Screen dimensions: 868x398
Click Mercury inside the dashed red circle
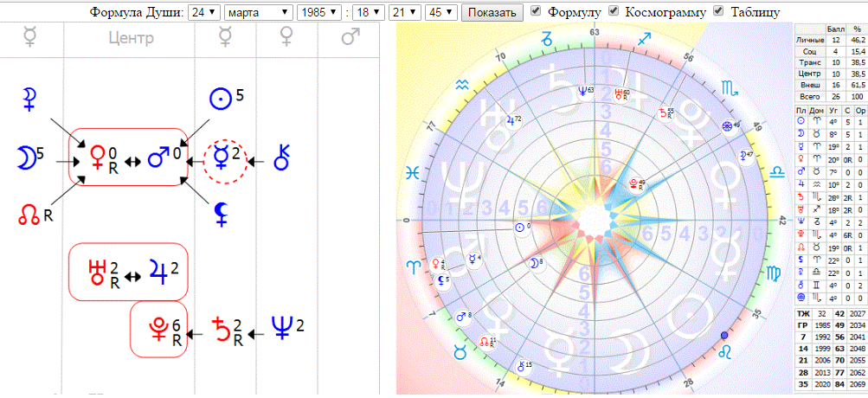pyautogui.click(x=224, y=159)
